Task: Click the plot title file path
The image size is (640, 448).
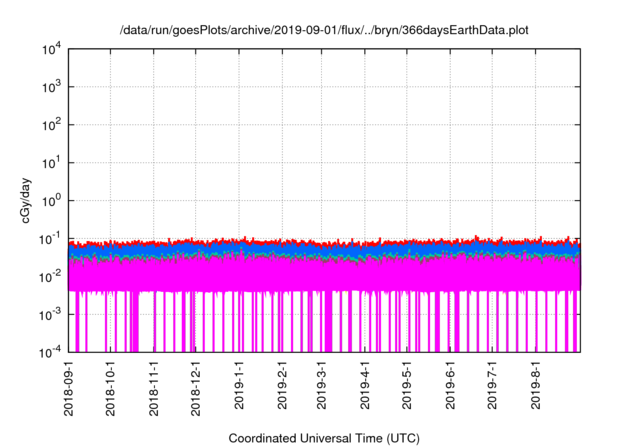Action: click(x=324, y=30)
